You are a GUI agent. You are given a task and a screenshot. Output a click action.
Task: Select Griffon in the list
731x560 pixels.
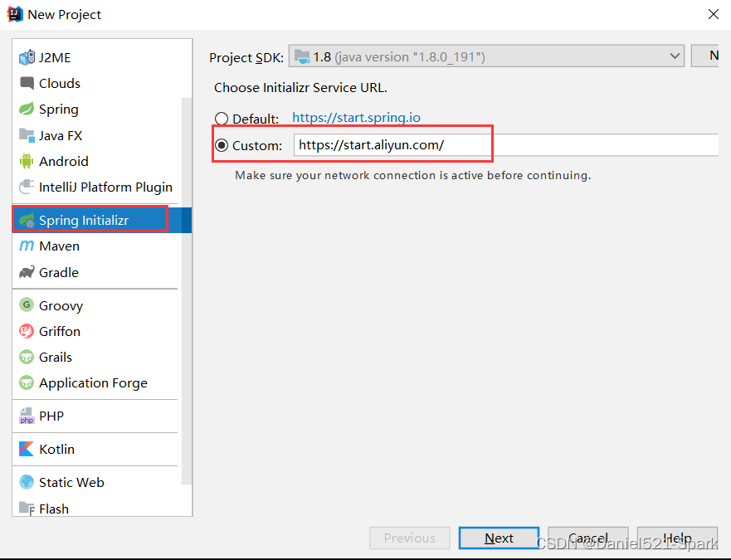97,331
